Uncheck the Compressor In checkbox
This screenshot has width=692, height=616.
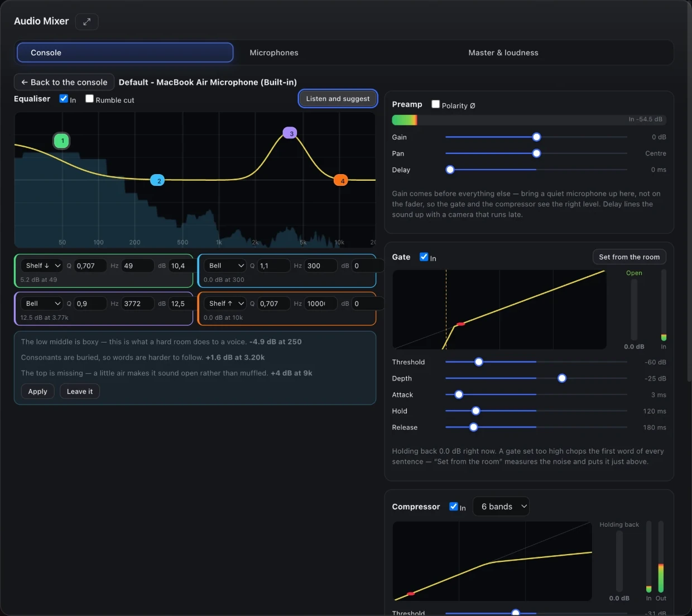tap(453, 506)
